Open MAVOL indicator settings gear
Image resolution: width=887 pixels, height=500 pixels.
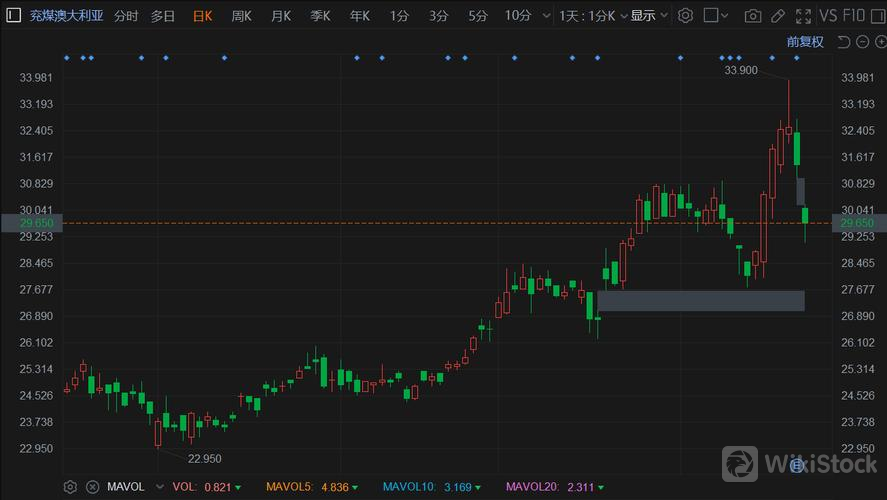click(70, 487)
